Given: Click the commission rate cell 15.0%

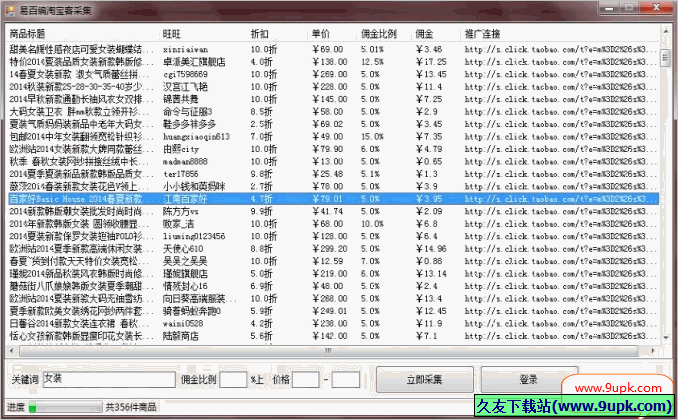Looking at the screenshot, I should [372, 137].
